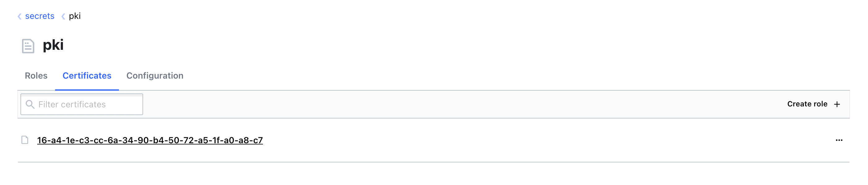The width and height of the screenshot is (868, 185).
Task: Open the Configuration tab
Action: tap(155, 76)
